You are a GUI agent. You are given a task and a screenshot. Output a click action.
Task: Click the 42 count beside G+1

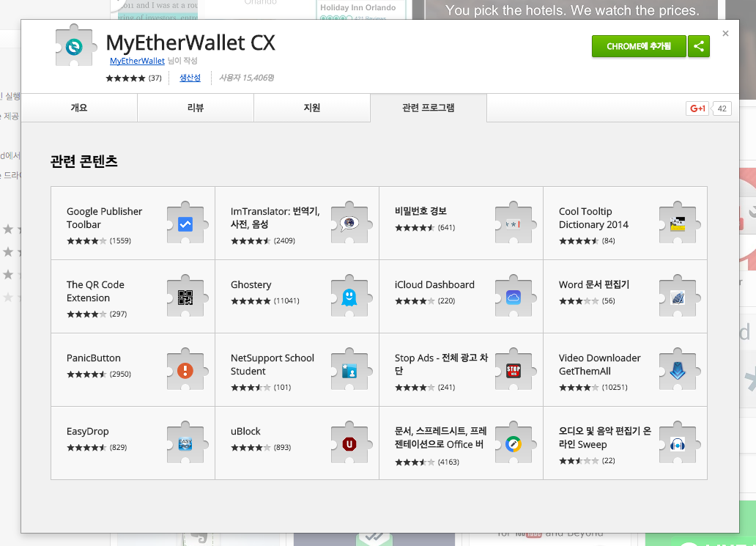tap(722, 108)
